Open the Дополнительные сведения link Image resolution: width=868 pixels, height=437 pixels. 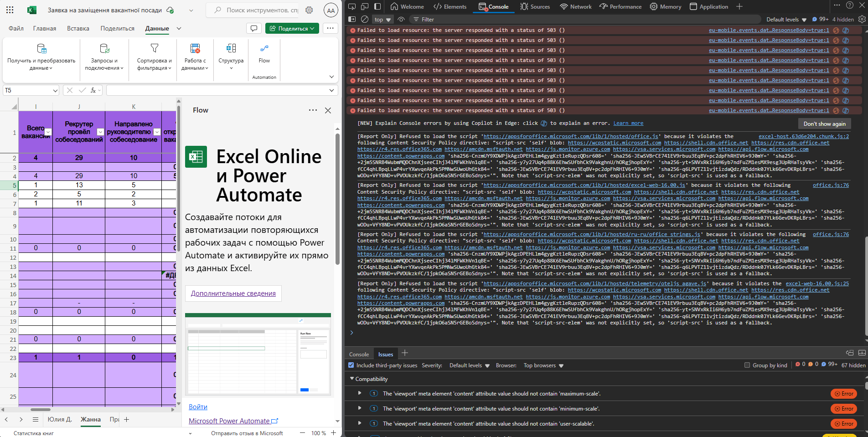(x=233, y=293)
